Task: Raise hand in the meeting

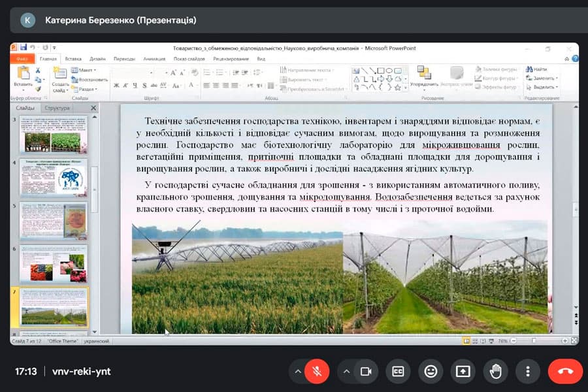Action: [495, 371]
